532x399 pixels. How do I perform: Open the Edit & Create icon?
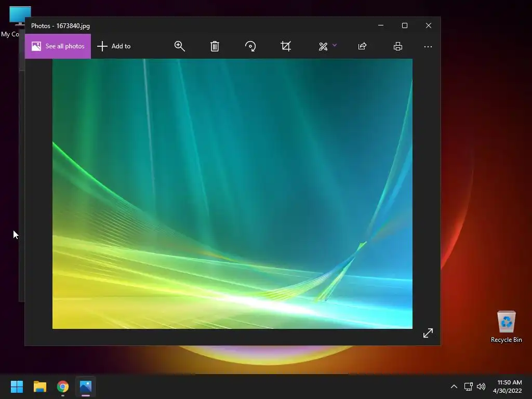(x=323, y=46)
